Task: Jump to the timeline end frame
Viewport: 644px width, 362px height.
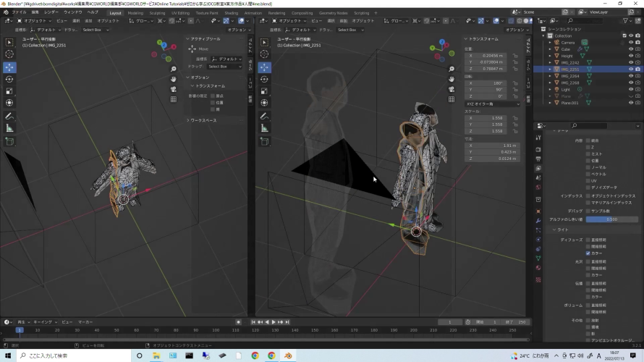Action: pos(287,322)
